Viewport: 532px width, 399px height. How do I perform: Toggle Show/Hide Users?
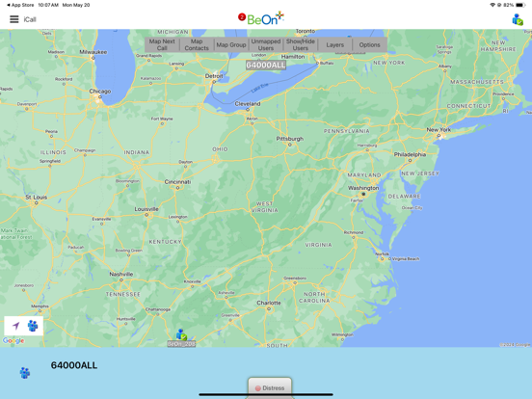tap(301, 44)
